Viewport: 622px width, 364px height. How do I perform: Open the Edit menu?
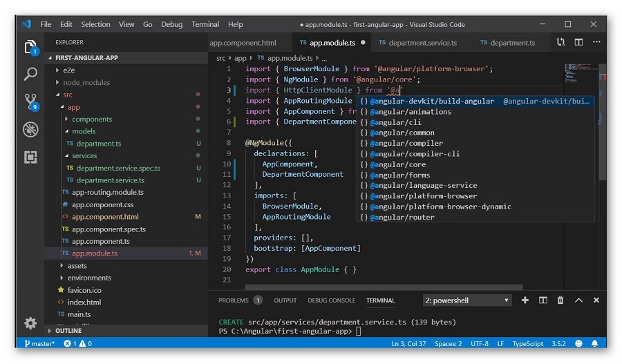click(x=66, y=24)
